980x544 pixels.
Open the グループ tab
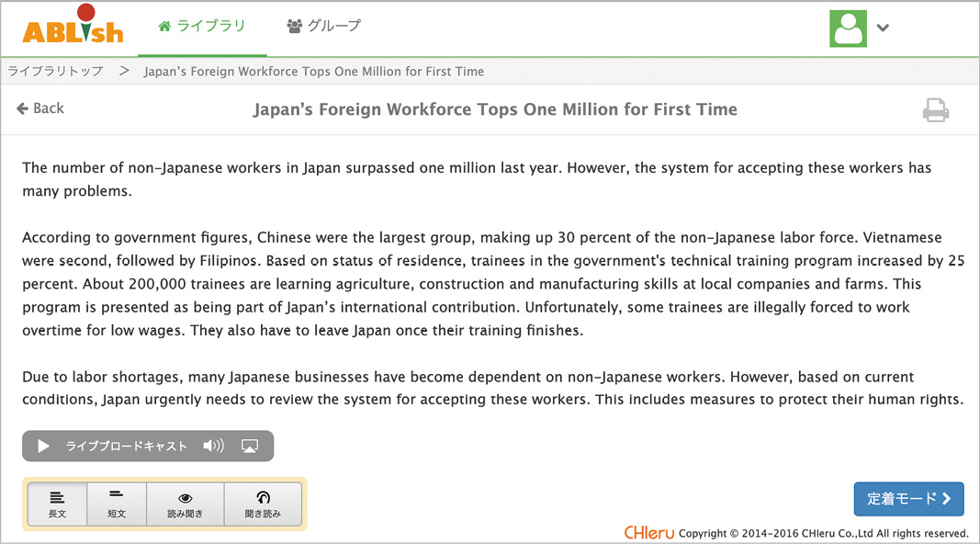tap(324, 27)
